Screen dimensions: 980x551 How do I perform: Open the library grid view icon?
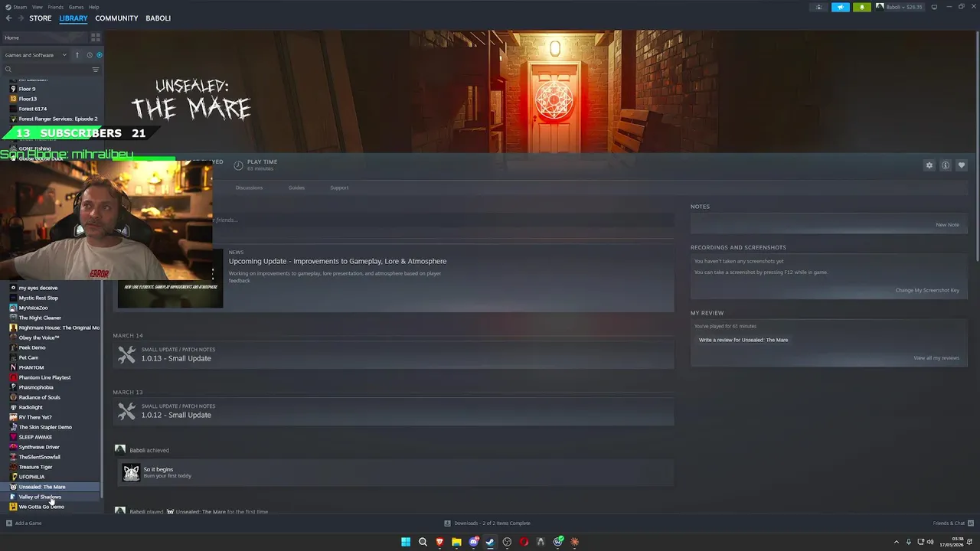tap(96, 37)
